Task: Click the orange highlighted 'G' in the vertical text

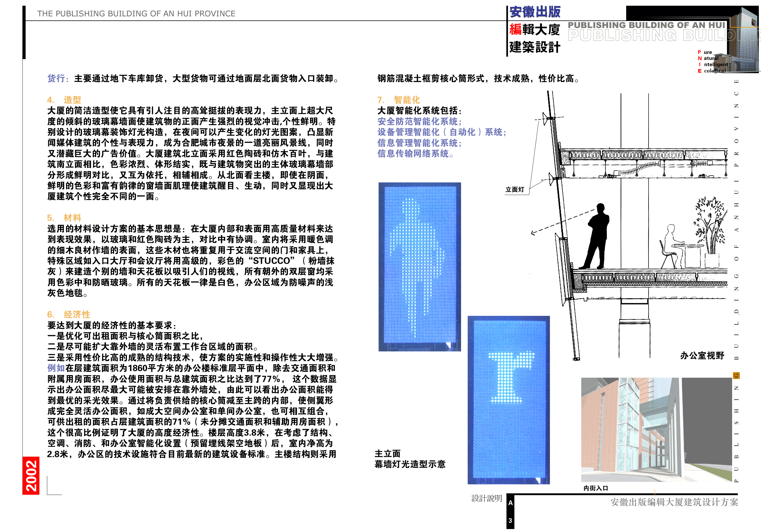Action: pyautogui.click(x=736, y=375)
